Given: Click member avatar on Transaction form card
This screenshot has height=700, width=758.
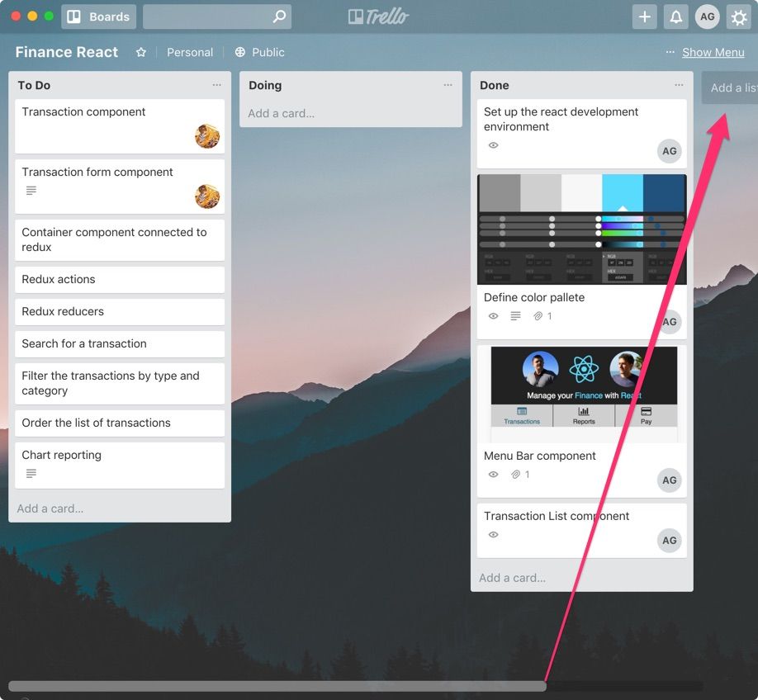Looking at the screenshot, I should pos(207,196).
